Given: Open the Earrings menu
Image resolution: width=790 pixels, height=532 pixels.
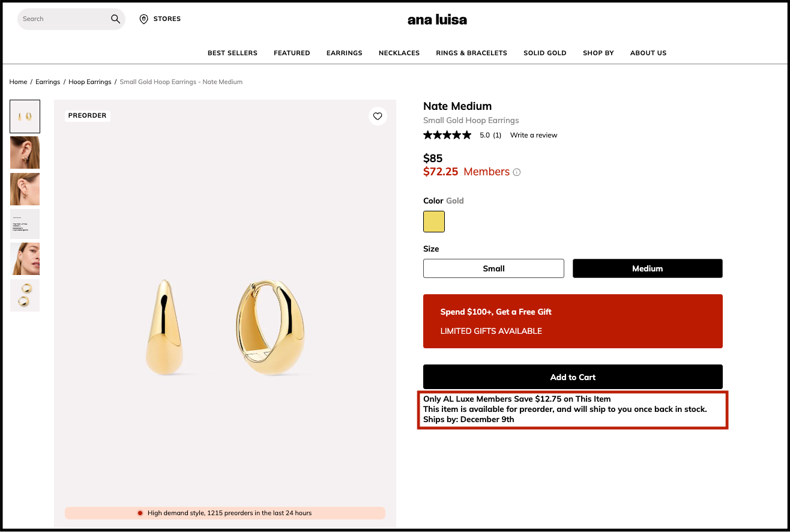Looking at the screenshot, I should tap(344, 53).
